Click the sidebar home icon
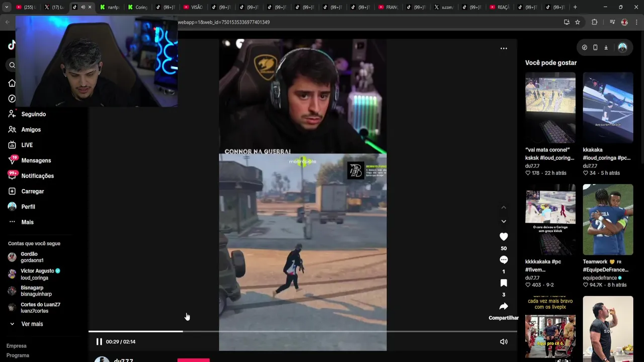Screen dimensions: 644x362 (12, 83)
